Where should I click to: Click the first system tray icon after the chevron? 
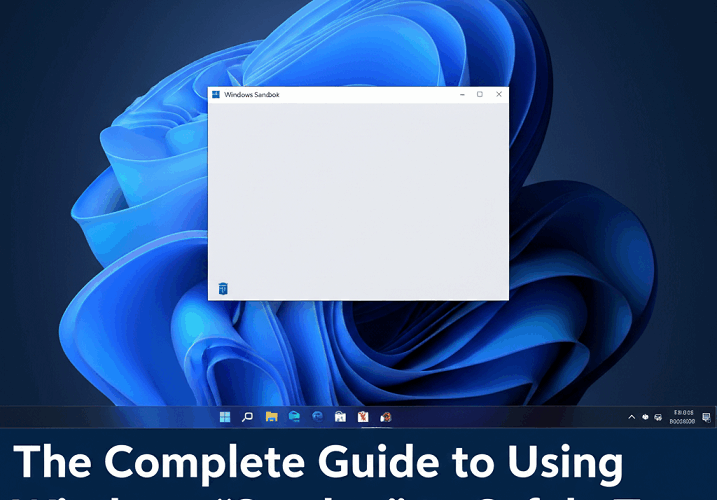[x=645, y=417]
